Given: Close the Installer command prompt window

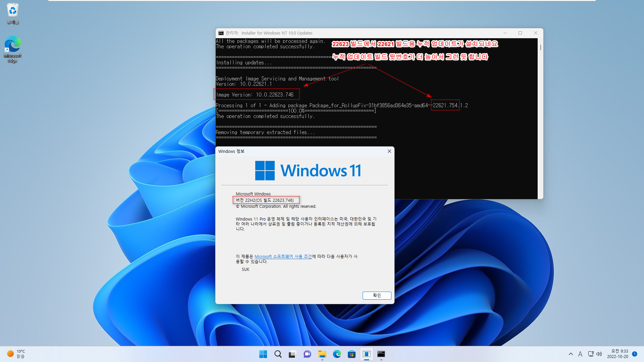Looking at the screenshot, I should (536, 33).
